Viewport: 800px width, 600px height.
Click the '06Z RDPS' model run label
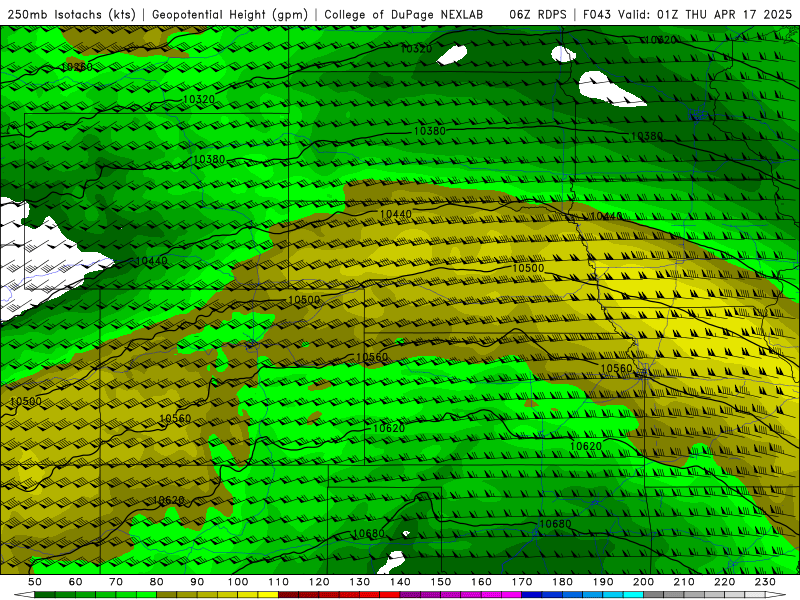point(538,14)
